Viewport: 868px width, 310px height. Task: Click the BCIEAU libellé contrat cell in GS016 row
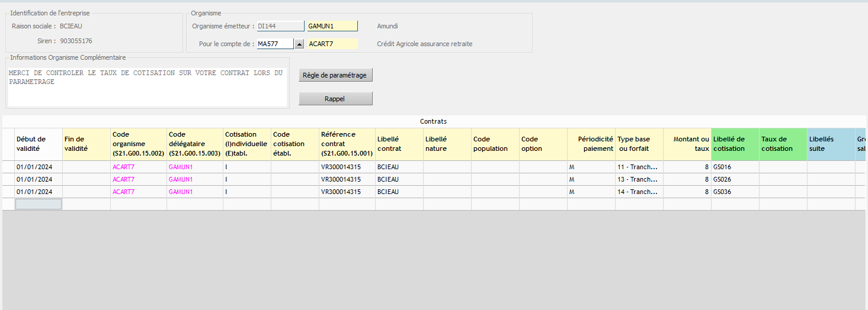[399, 167]
